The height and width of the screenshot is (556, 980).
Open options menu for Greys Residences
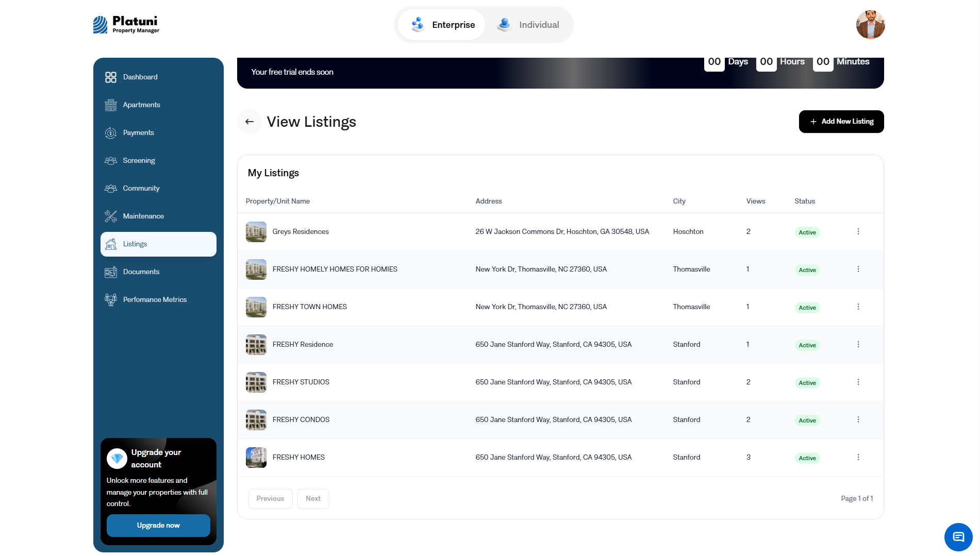858,232
